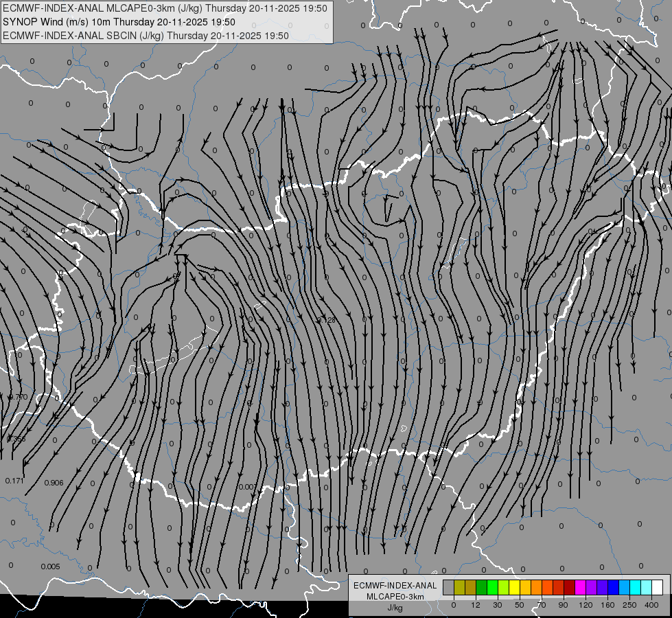This screenshot has height=618, width=672.
Task: Click the 0.770 value near left edge
Action: 19,397
